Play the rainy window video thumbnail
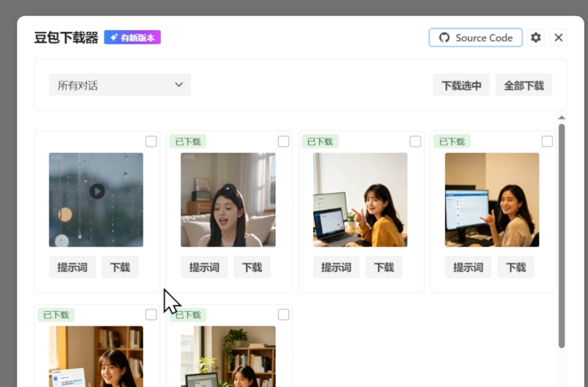The width and height of the screenshot is (588, 387). click(x=97, y=192)
